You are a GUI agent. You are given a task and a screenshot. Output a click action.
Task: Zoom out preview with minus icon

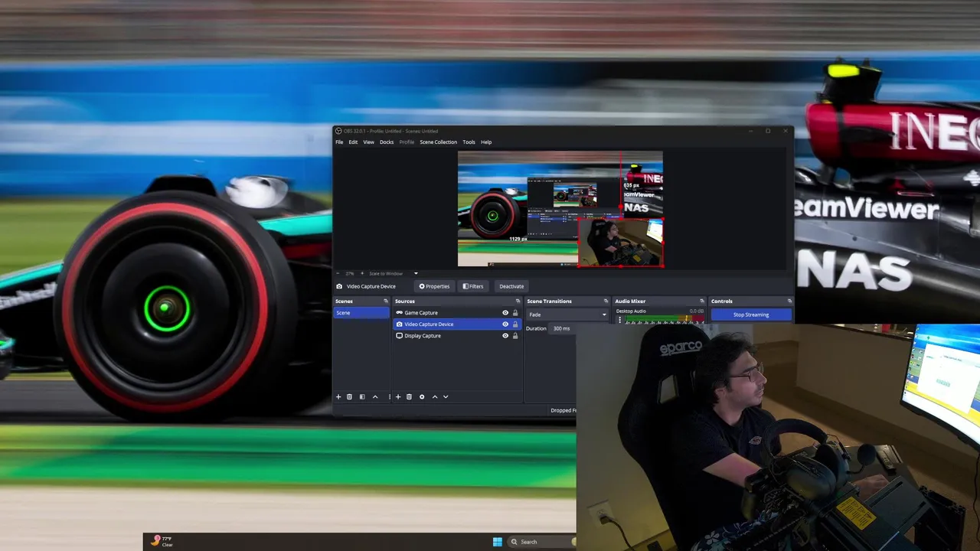338,273
